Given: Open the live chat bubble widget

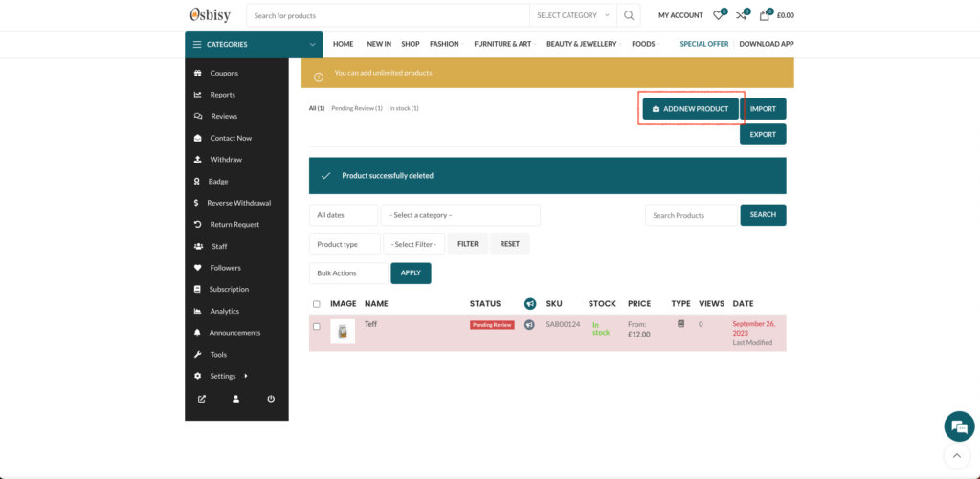Looking at the screenshot, I should click(959, 426).
